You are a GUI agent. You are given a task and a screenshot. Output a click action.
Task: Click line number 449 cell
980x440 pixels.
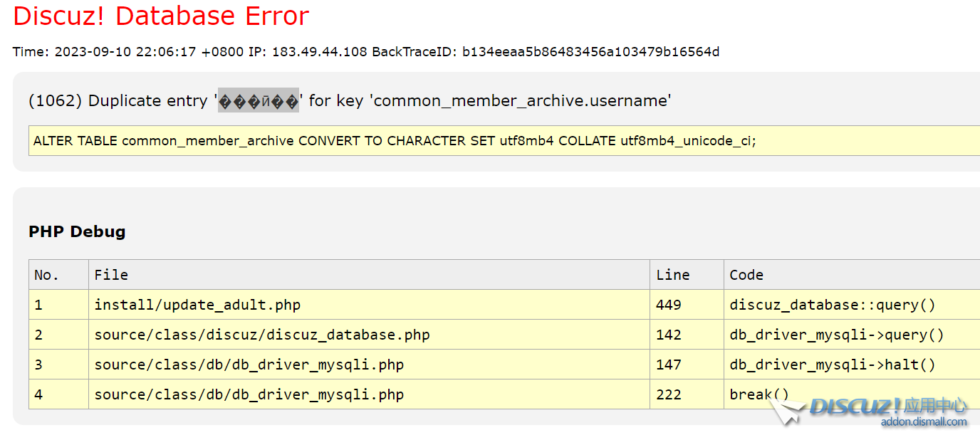669,305
